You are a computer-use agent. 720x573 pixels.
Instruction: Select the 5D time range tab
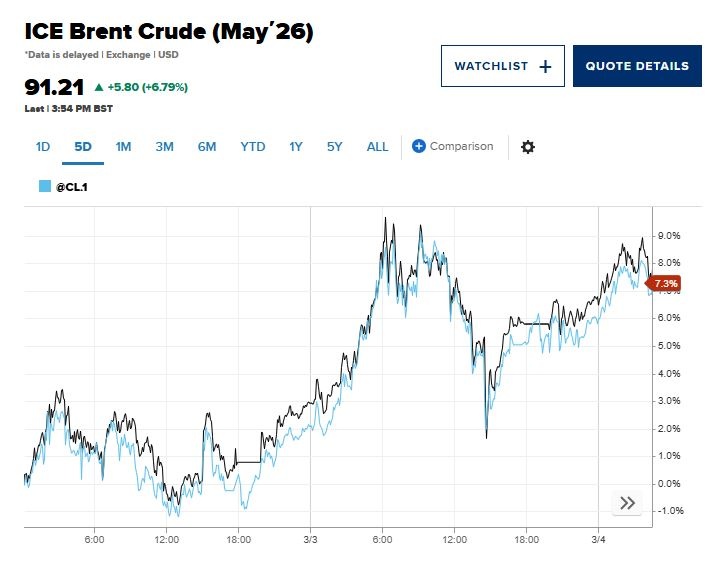(x=83, y=147)
